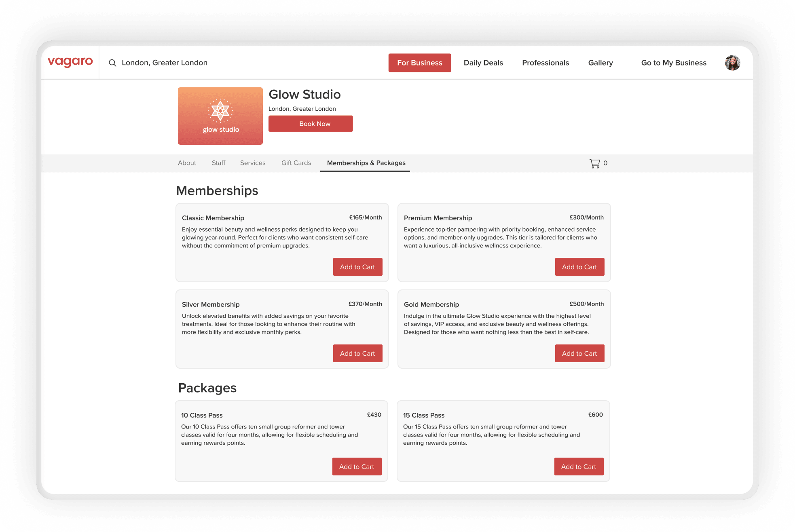Click Go to My Business link
The height and width of the screenshot is (532, 795).
(674, 63)
